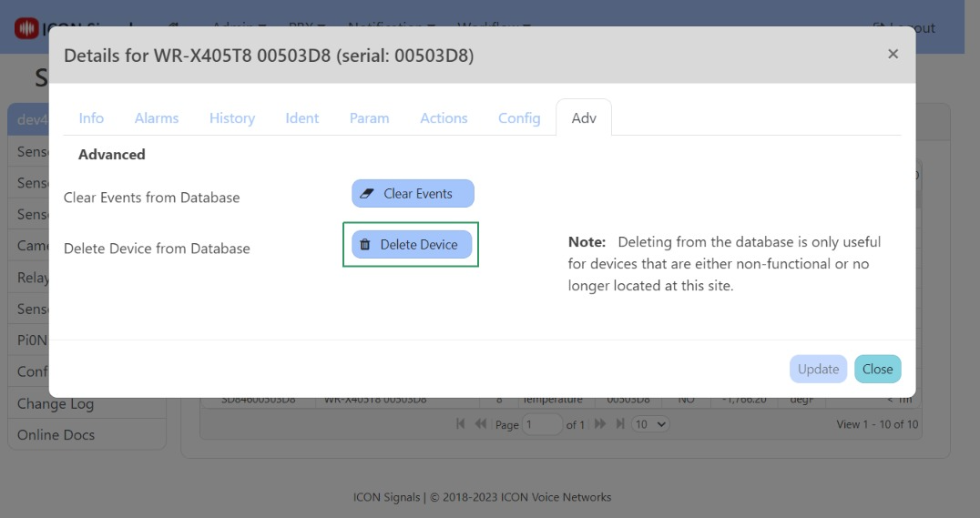
Task: Click the page number input field
Action: 543,424
